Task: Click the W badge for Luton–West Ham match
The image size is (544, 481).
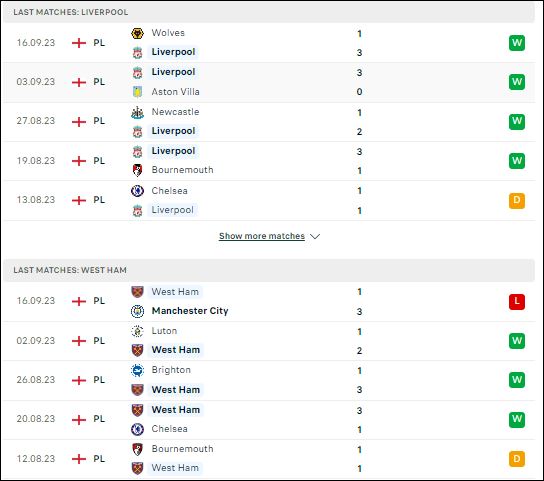Action: (517, 341)
